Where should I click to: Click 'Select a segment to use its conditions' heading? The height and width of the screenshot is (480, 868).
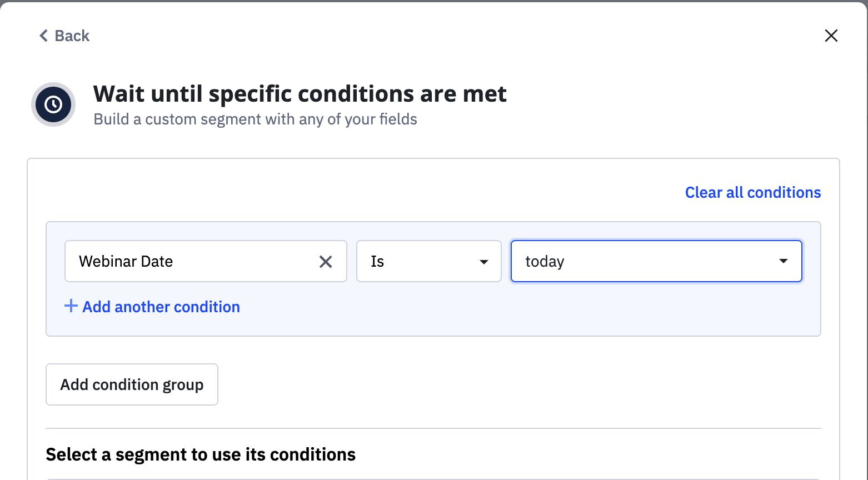click(x=201, y=454)
